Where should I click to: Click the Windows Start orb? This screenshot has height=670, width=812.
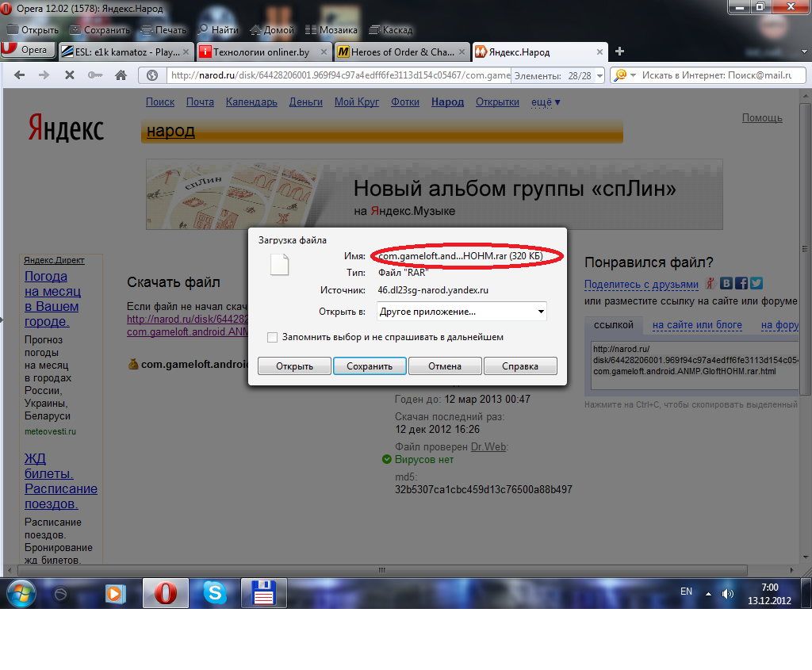(x=21, y=593)
